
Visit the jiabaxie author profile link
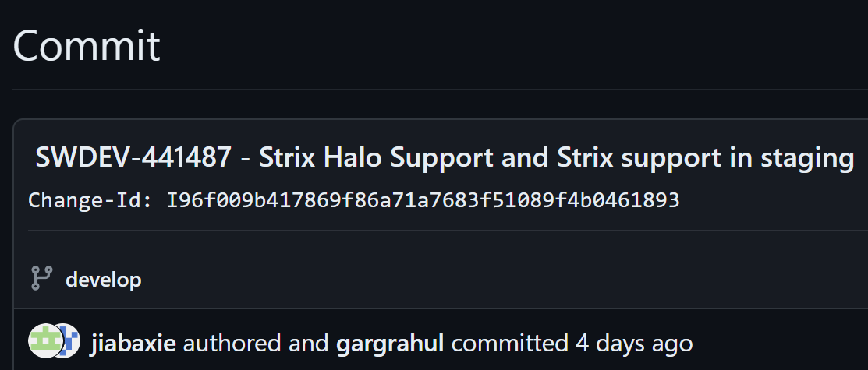tap(133, 344)
